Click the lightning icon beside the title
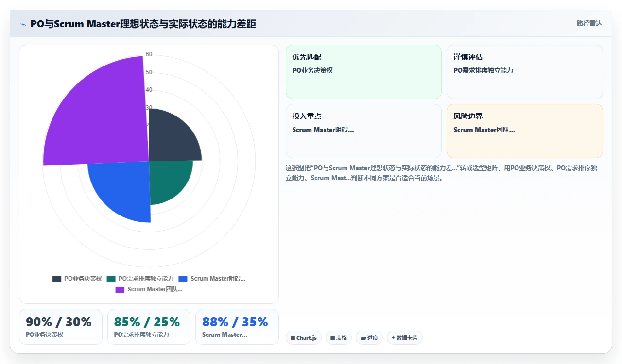This screenshot has height=364, width=622. click(23, 24)
